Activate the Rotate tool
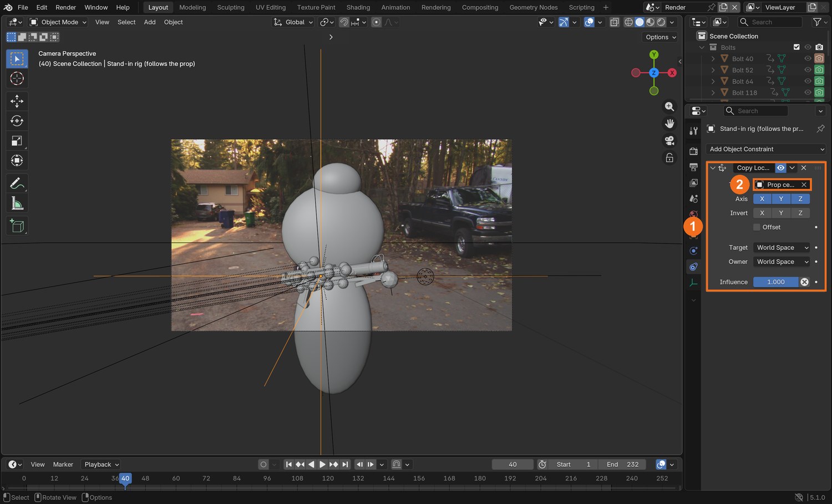Image resolution: width=832 pixels, height=504 pixels. pyautogui.click(x=17, y=121)
